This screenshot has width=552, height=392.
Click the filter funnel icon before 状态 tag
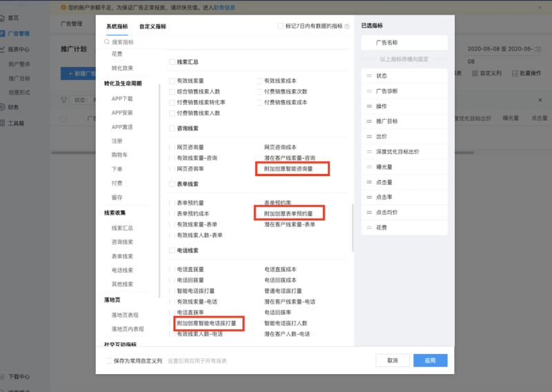click(63, 100)
